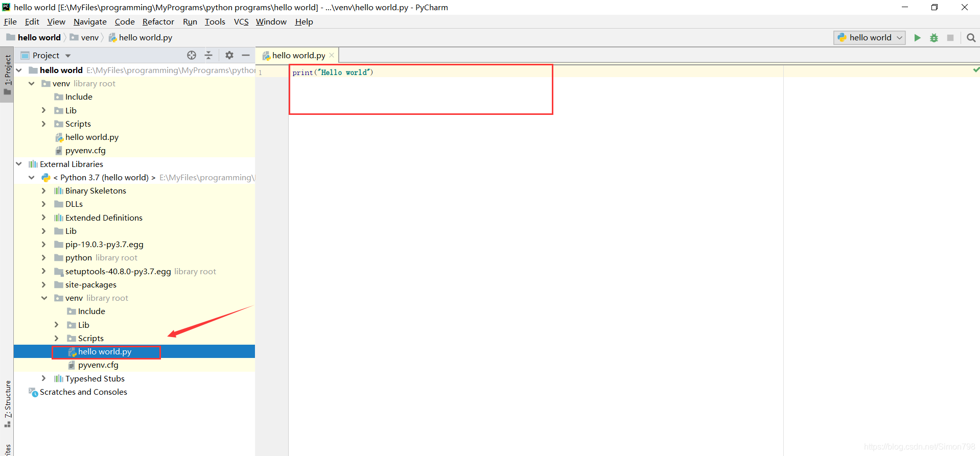Select the hello world.py editor tab
980x456 pixels.
tap(298, 55)
